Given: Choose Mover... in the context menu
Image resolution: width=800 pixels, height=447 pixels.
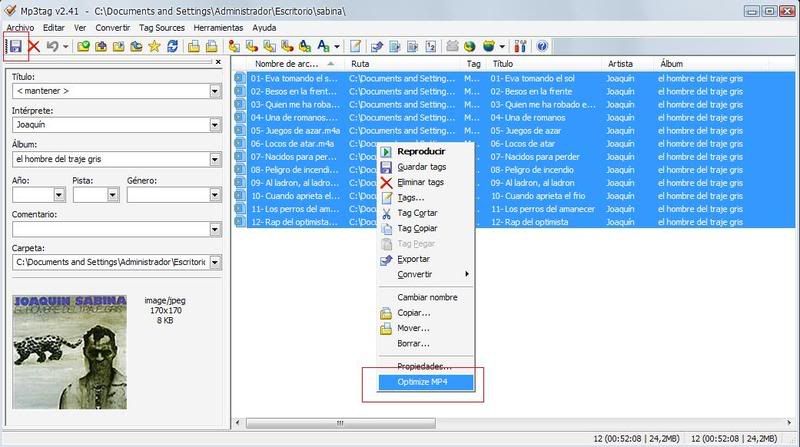Looking at the screenshot, I should tap(426, 328).
